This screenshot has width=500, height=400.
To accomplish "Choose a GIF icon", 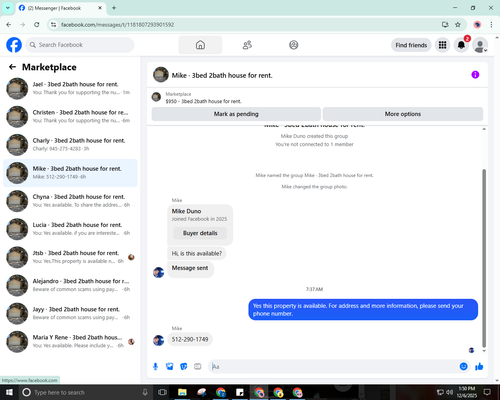I will coord(198,367).
